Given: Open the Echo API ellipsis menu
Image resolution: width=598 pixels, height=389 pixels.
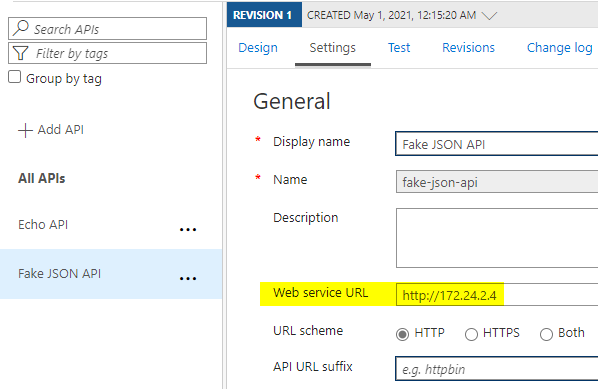Looking at the screenshot, I should [x=188, y=229].
